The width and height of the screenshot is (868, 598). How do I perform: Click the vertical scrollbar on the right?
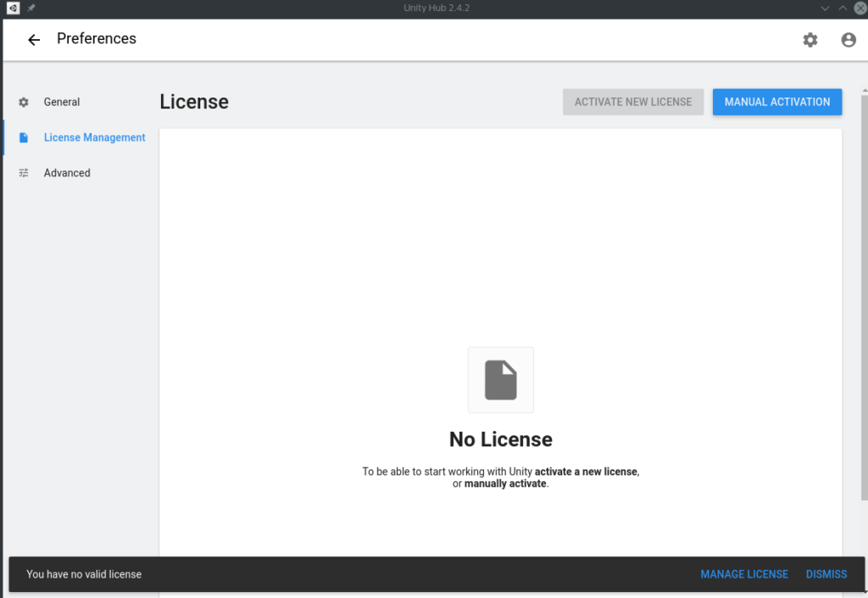[x=864, y=298]
